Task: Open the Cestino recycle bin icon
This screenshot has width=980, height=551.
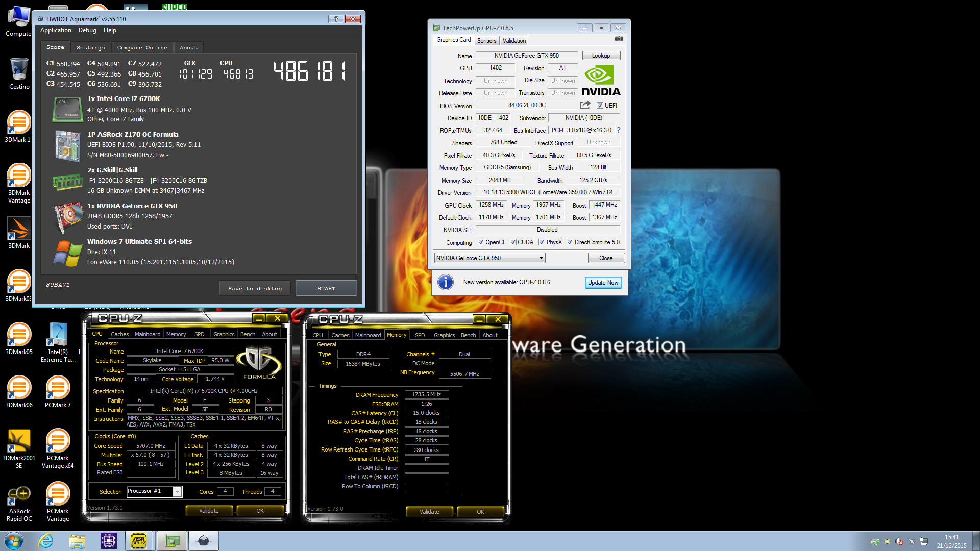Action: 19,74
